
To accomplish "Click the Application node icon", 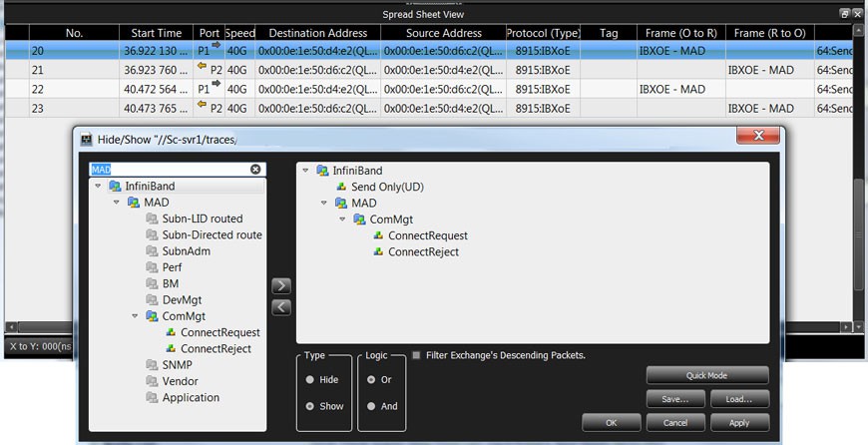I will click(x=153, y=397).
